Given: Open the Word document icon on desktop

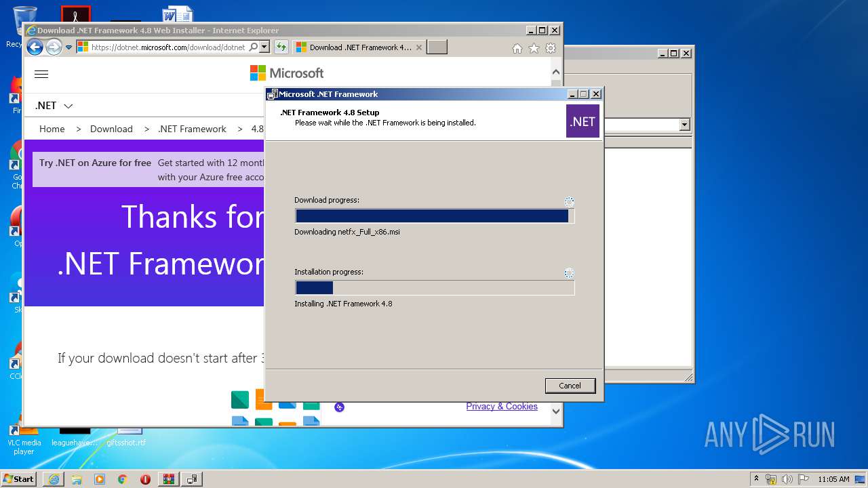Looking at the screenshot, I should (x=178, y=15).
